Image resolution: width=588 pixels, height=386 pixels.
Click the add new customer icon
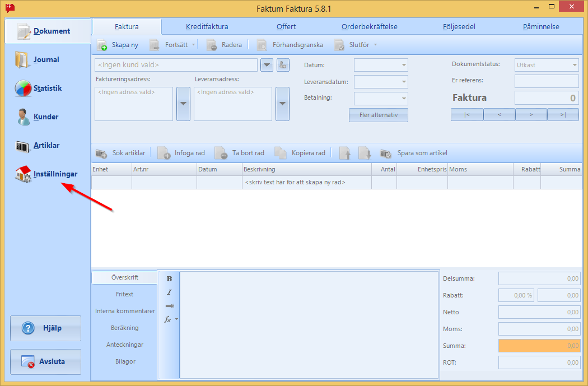[x=283, y=65]
